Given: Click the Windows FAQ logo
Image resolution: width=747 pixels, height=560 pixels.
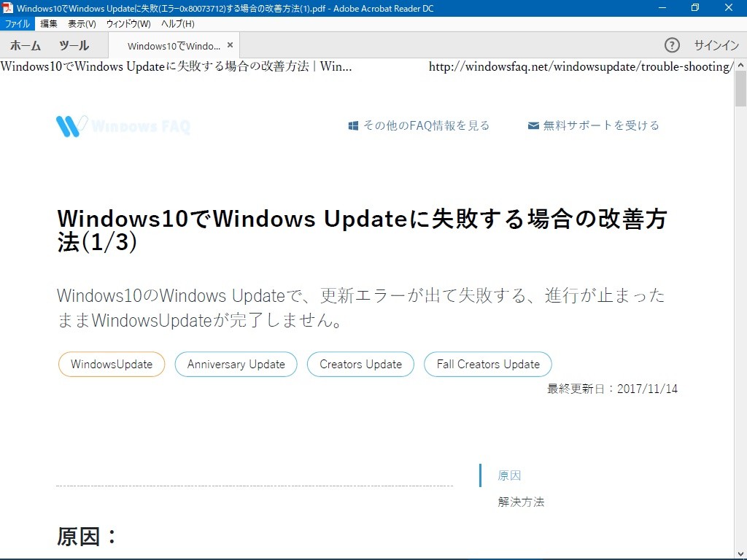Looking at the screenshot, I should click(123, 126).
